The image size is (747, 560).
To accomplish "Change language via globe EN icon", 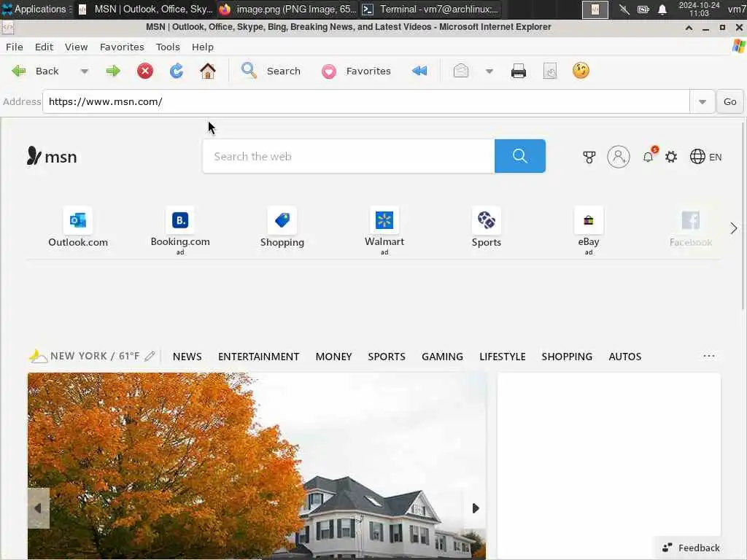I will pyautogui.click(x=705, y=157).
